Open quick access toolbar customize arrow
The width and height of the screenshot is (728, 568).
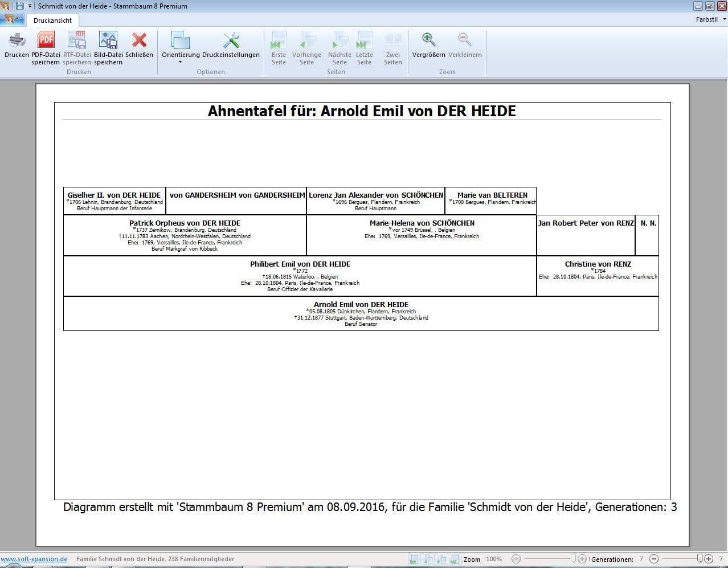coord(30,6)
